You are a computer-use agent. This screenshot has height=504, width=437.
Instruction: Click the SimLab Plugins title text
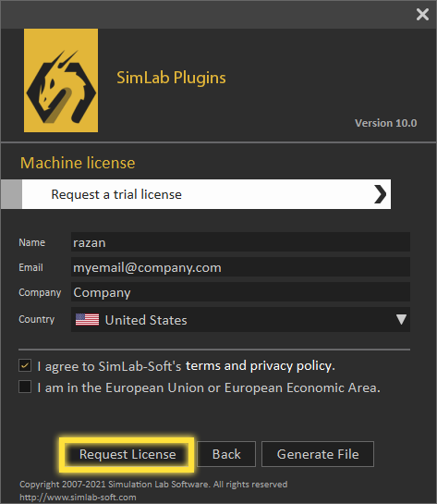click(171, 78)
